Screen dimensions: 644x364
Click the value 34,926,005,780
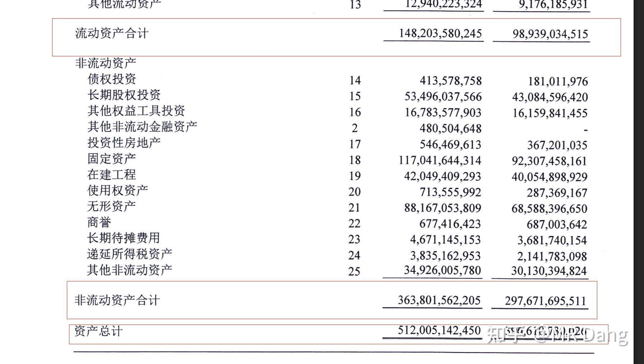tap(442, 270)
